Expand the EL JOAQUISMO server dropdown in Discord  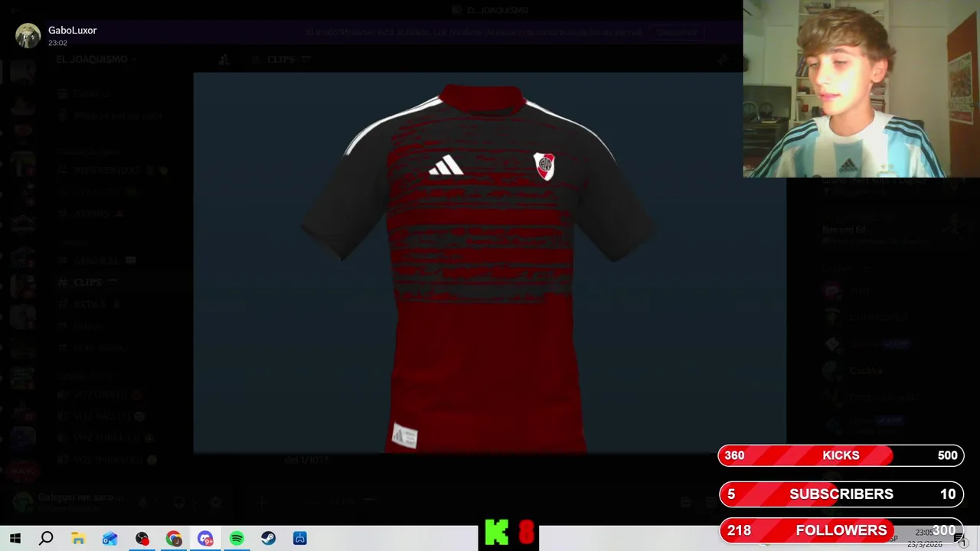click(96, 60)
